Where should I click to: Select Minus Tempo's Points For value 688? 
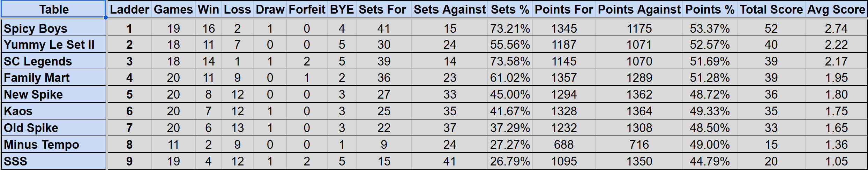(564, 145)
